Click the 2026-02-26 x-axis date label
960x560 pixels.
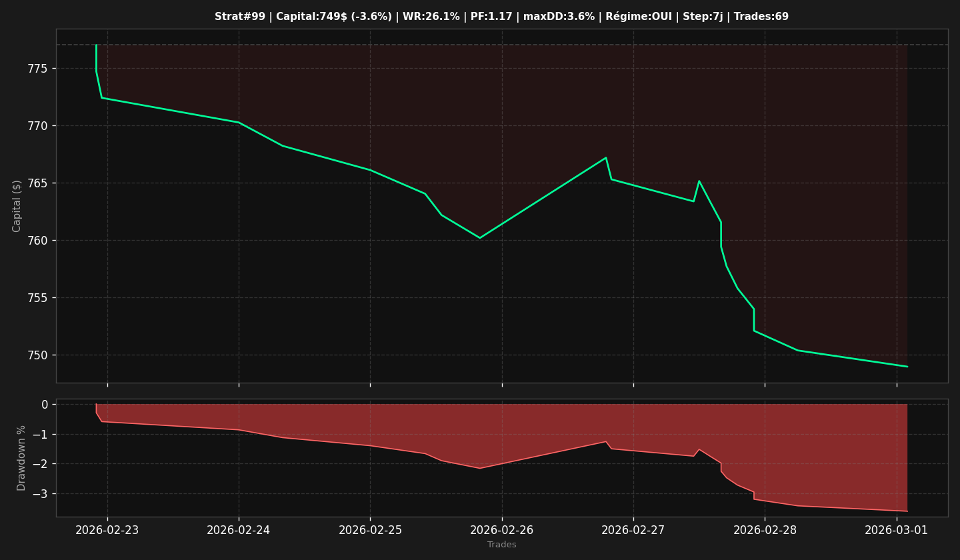[502, 531]
